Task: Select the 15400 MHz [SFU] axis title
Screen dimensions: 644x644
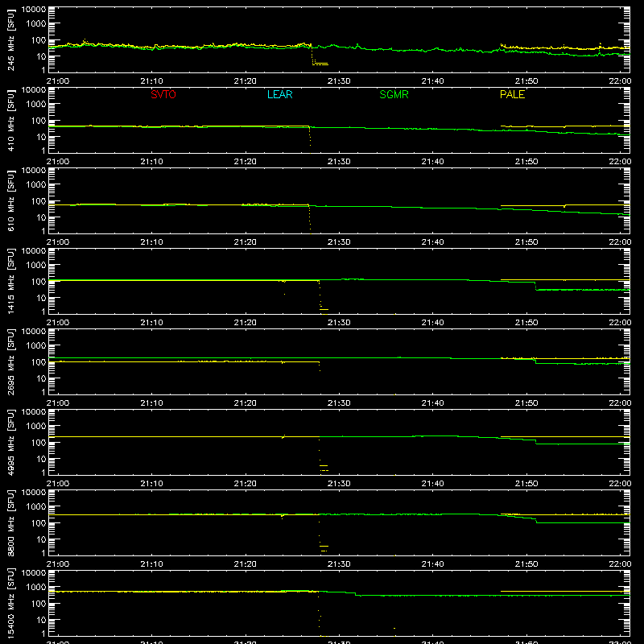Action: coord(11,603)
